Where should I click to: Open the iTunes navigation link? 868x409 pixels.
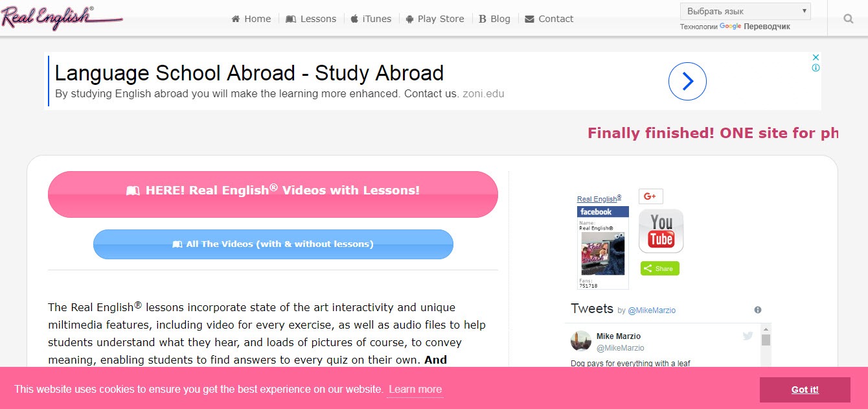click(371, 19)
